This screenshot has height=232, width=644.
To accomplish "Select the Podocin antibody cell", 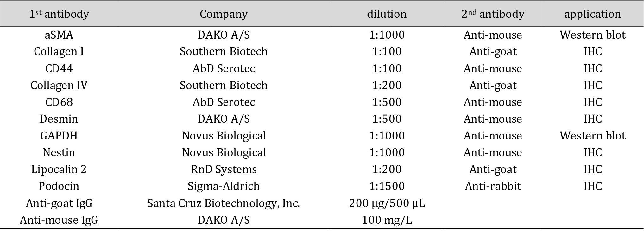I will coord(59,186).
